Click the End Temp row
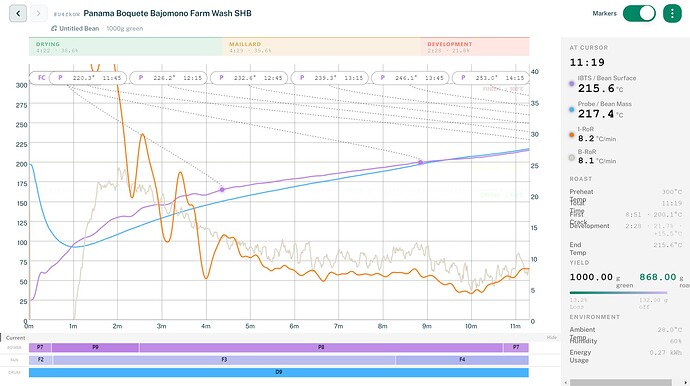 point(626,249)
